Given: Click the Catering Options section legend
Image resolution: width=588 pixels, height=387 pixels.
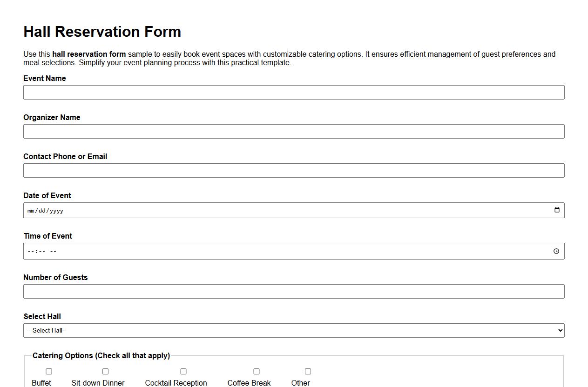Looking at the screenshot, I should coord(101,355).
